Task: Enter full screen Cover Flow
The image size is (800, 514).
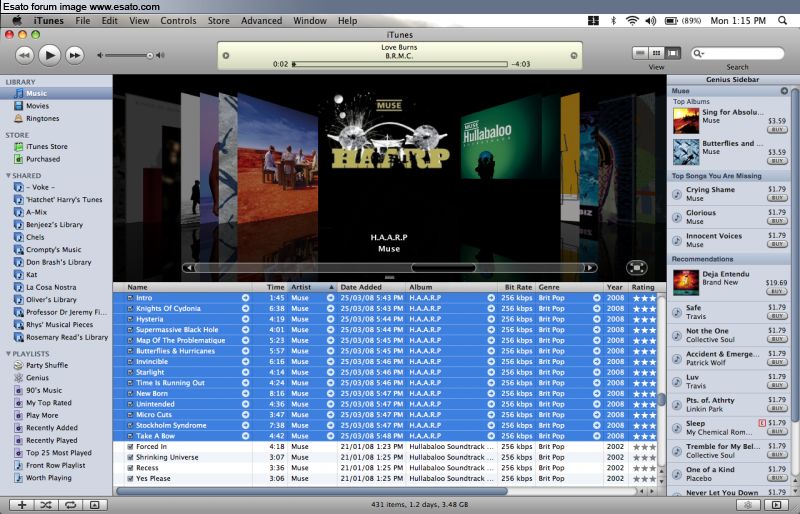Action: (x=636, y=267)
